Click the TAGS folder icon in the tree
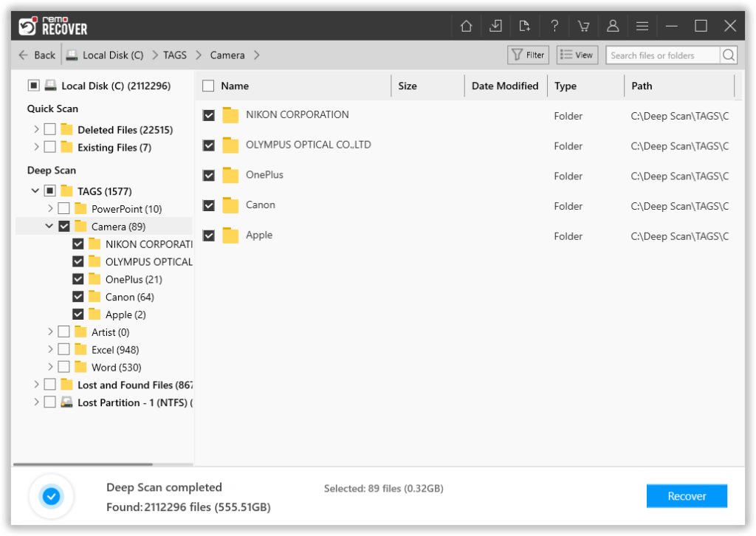 tap(66, 191)
